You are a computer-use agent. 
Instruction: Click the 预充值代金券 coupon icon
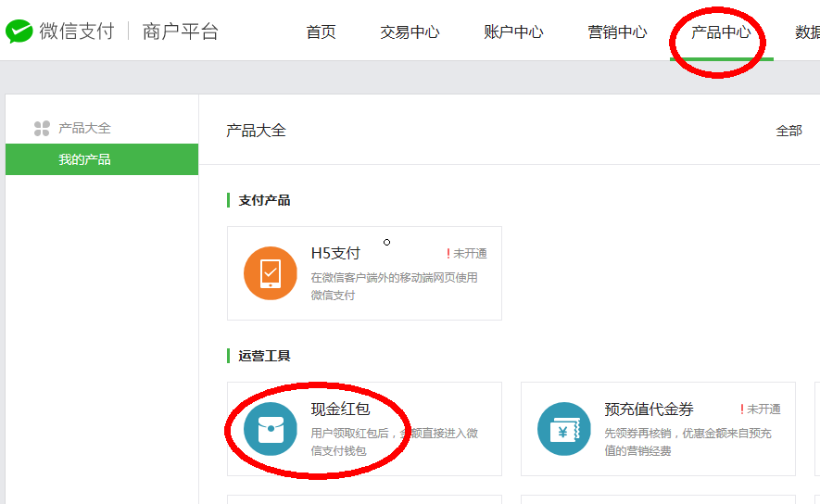tap(564, 429)
